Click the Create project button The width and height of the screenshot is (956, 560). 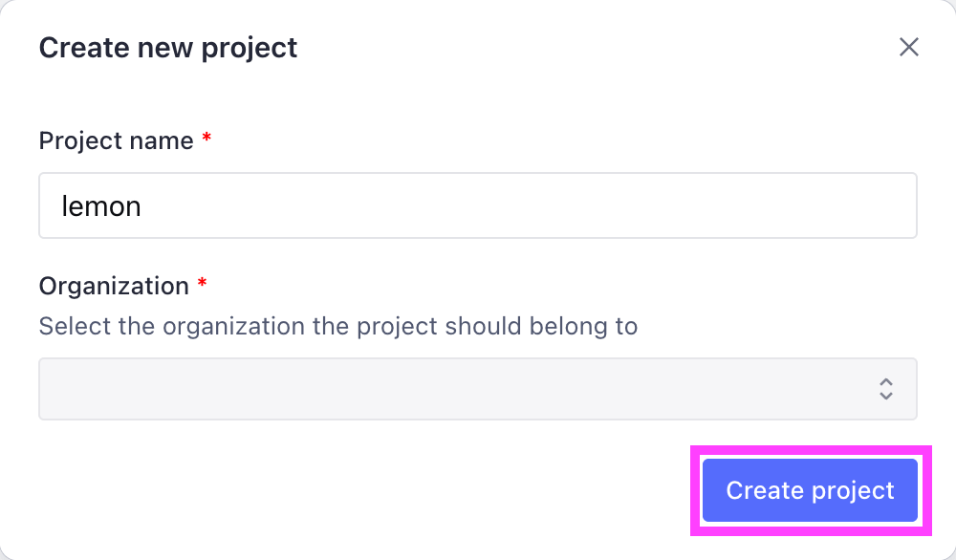pyautogui.click(x=811, y=490)
